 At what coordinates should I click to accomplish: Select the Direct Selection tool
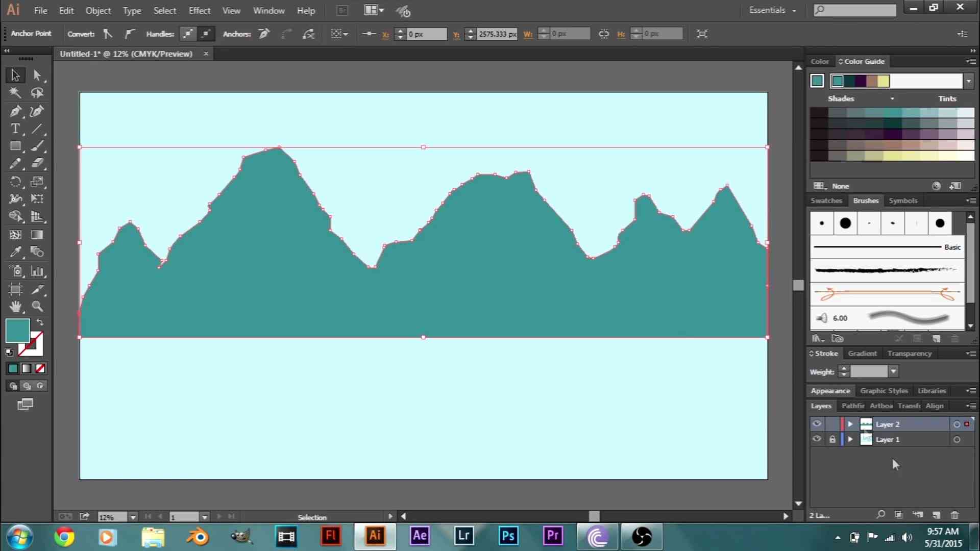(37, 74)
